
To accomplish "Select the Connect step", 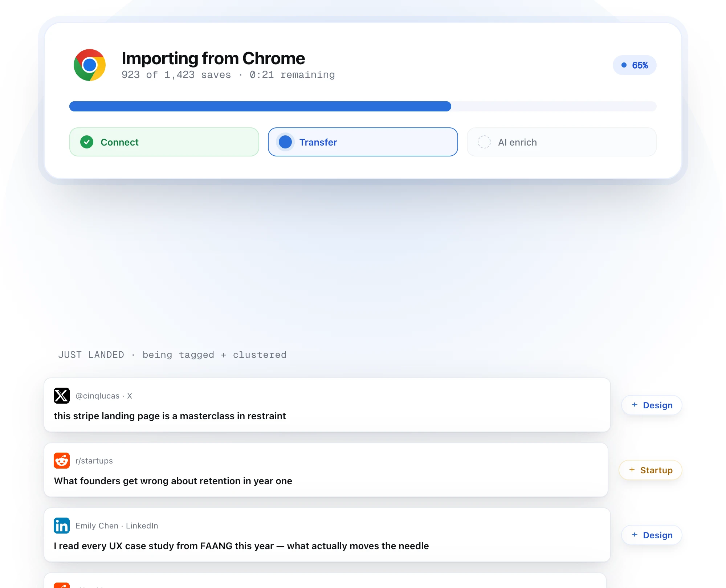I will [x=164, y=142].
